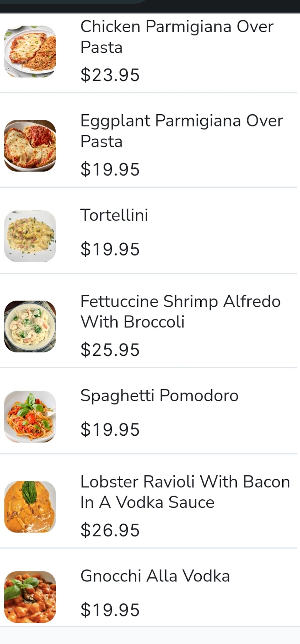
Task: Open the Chicken Parmigiana Over Pasta item
Action: click(x=177, y=37)
